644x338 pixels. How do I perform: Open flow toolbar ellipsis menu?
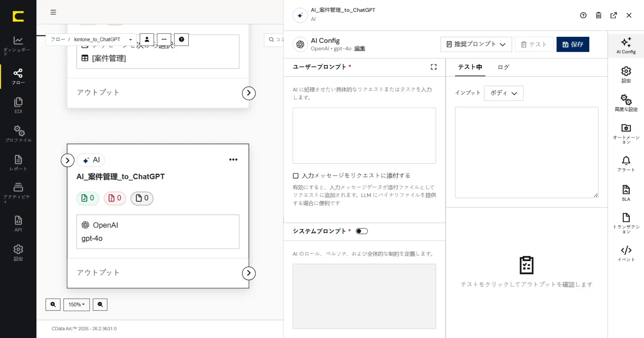(164, 39)
